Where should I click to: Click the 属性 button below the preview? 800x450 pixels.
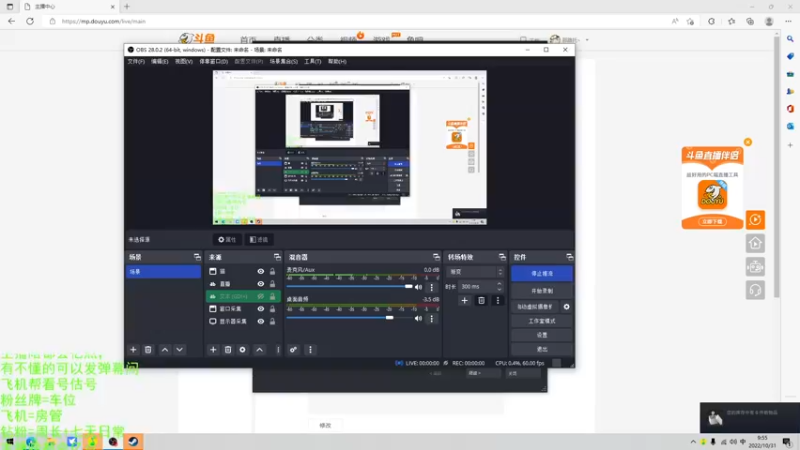[x=227, y=239]
